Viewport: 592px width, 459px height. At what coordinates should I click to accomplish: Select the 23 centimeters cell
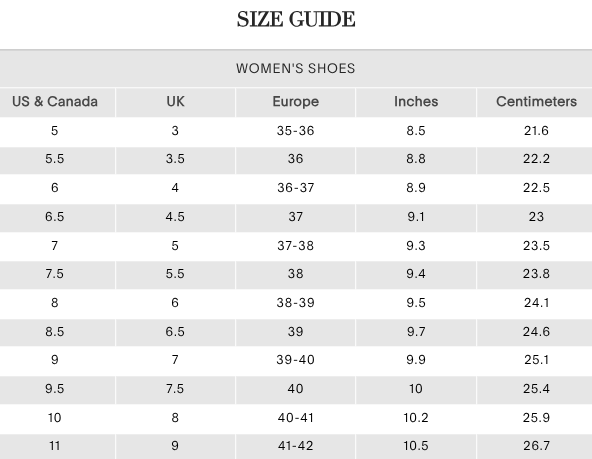(536, 217)
